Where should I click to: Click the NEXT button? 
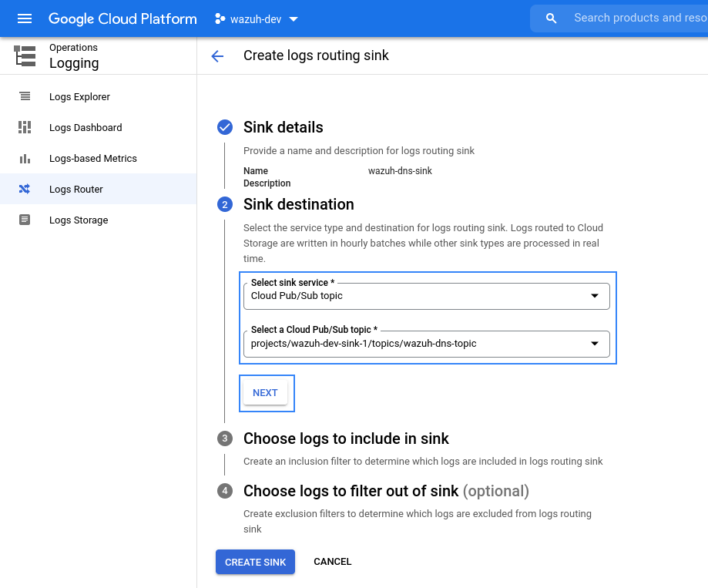(x=265, y=393)
